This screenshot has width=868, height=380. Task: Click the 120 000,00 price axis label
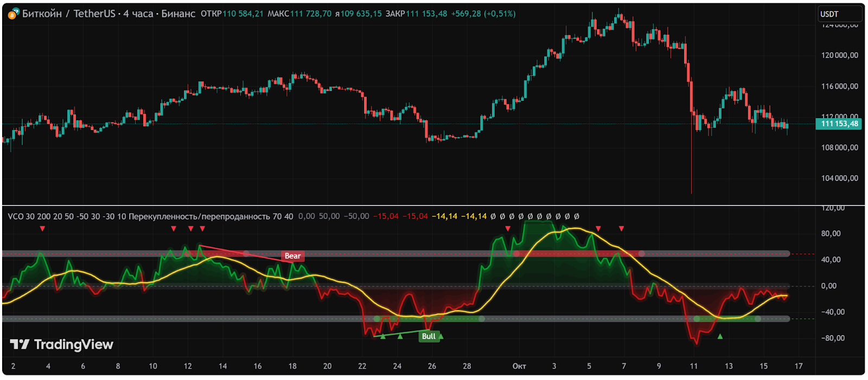click(839, 55)
